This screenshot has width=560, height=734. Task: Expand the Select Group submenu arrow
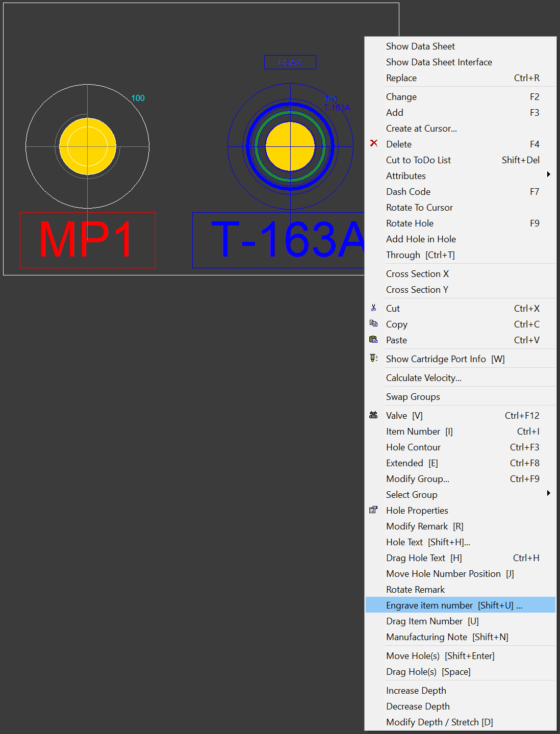549,494
